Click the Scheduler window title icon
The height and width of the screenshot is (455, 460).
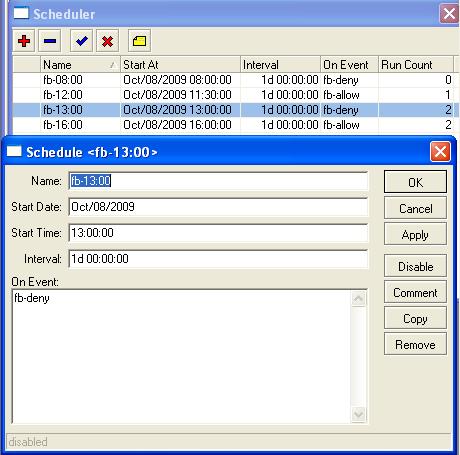[21, 13]
